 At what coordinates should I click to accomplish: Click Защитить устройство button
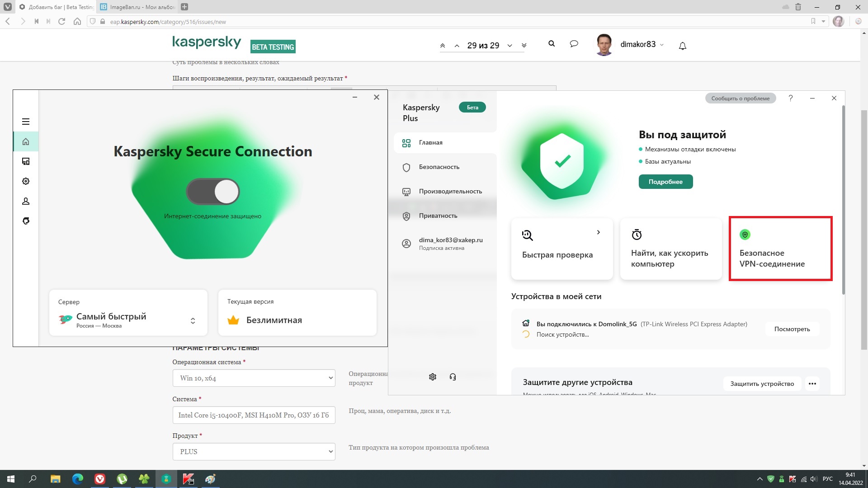pyautogui.click(x=762, y=384)
